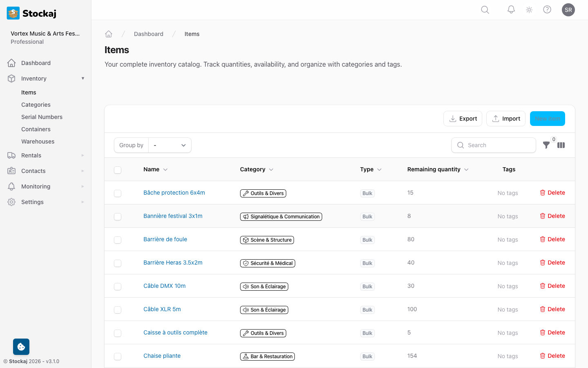Screen dimensions: 588x368
Task: Check the Câble DMX 10m row checkbox
Action: (118, 287)
